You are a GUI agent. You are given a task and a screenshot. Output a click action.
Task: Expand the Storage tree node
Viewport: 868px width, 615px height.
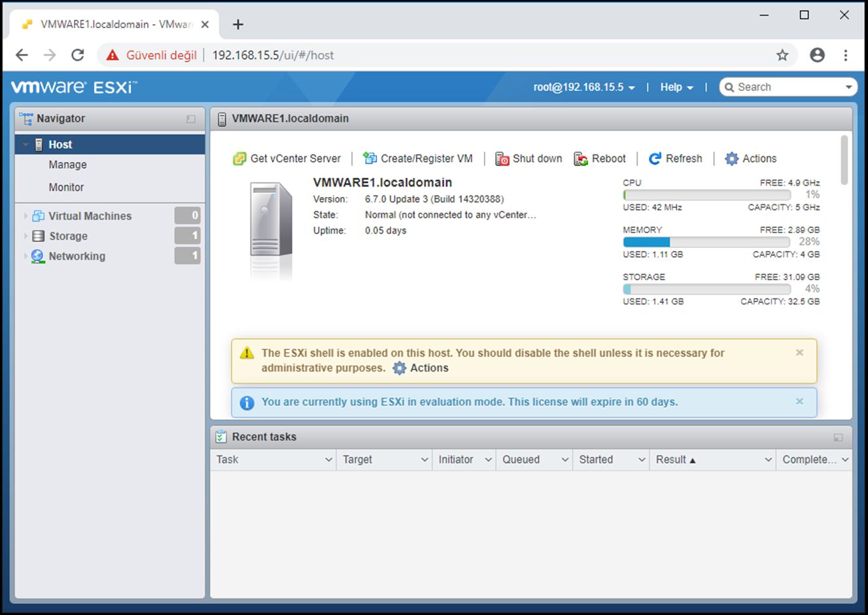click(x=26, y=236)
